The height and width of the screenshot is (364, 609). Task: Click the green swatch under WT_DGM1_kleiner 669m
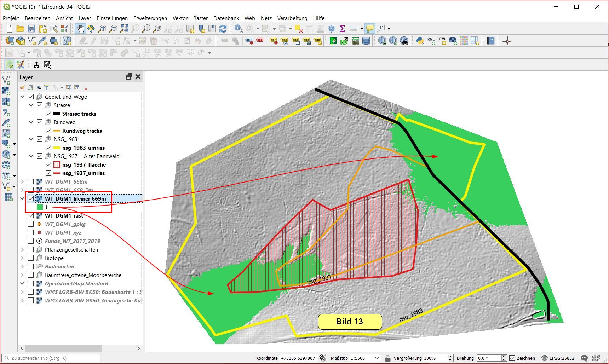(x=40, y=207)
